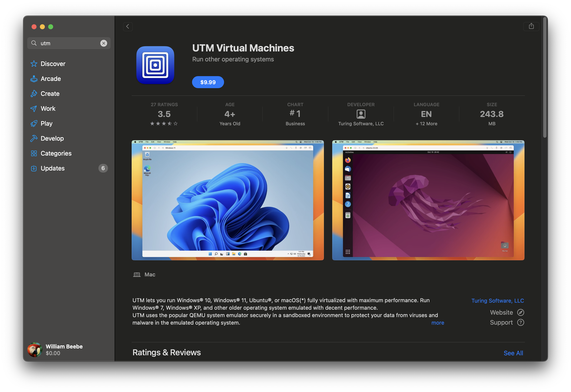
Task: Click the Website compass icon
Action: [x=521, y=312]
